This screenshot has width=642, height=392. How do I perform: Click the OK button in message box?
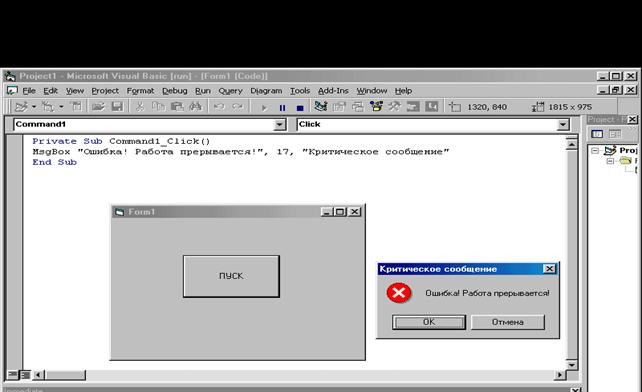point(429,322)
